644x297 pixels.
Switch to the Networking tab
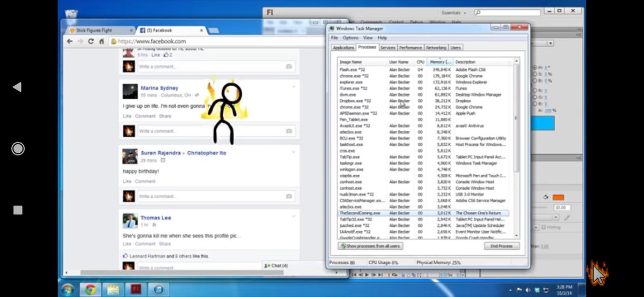click(x=436, y=48)
